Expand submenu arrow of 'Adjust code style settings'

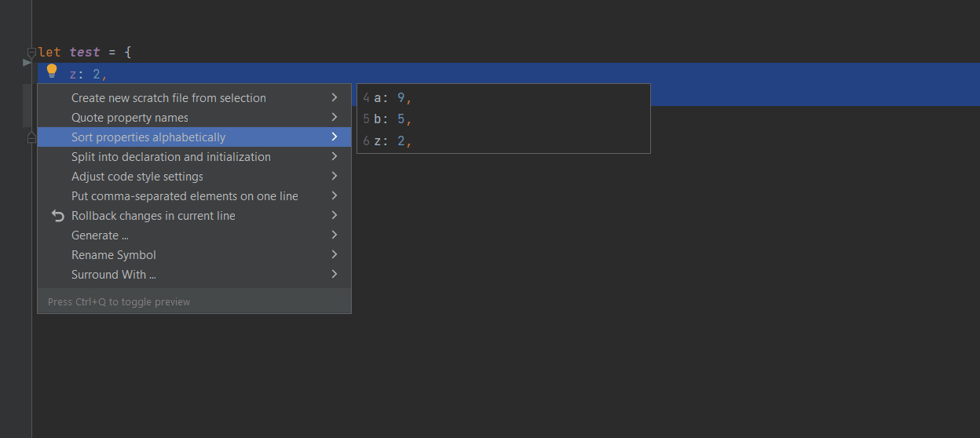(x=335, y=176)
